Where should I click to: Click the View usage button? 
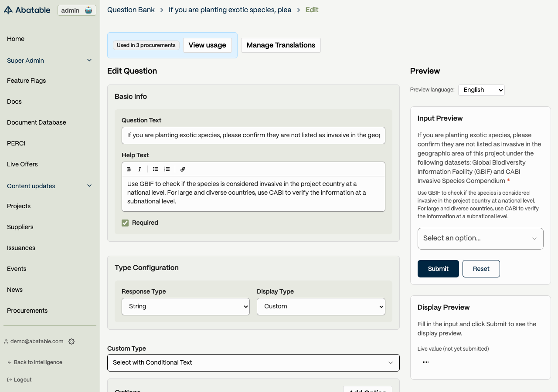208,45
